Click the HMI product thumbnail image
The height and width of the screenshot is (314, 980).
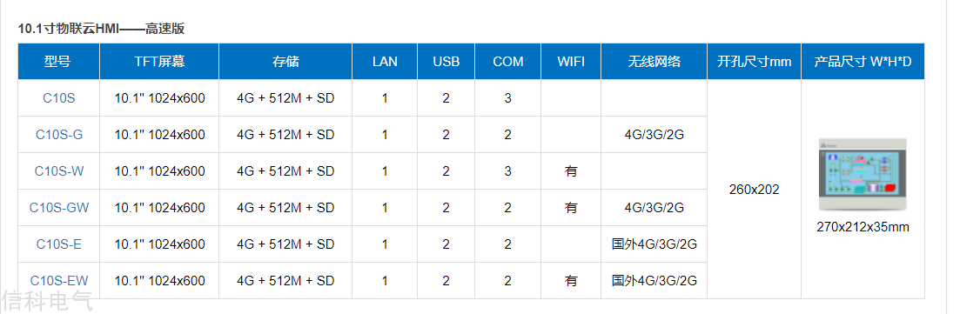point(863,176)
